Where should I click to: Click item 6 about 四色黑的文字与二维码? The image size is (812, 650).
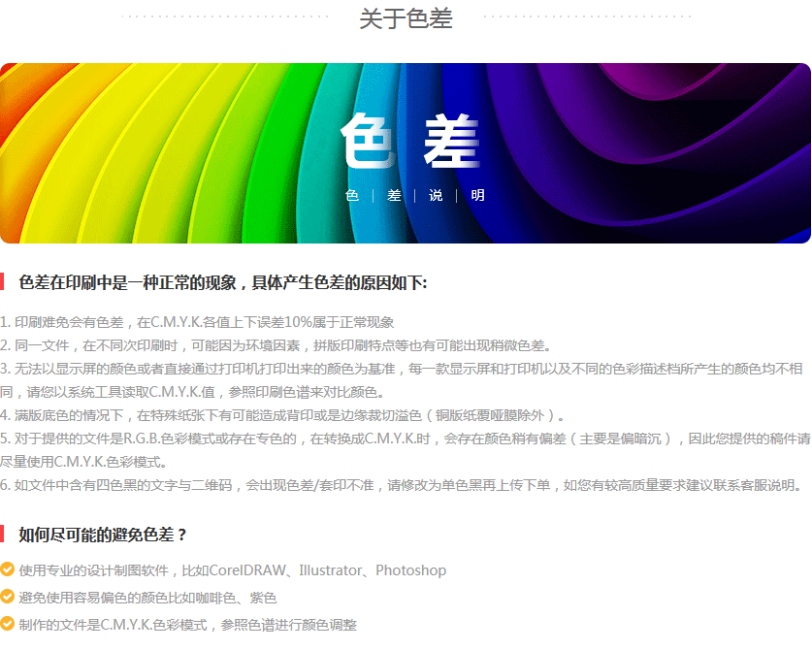[402, 485]
